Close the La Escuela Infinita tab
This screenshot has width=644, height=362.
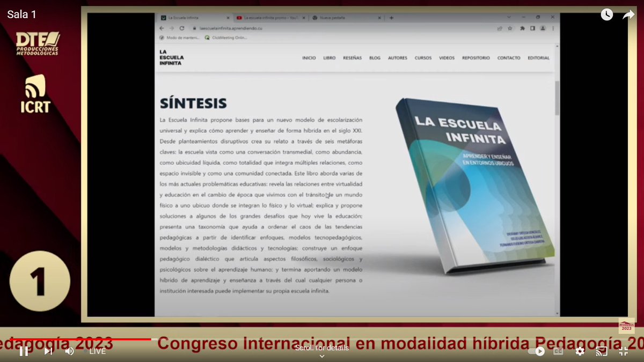[229, 18]
